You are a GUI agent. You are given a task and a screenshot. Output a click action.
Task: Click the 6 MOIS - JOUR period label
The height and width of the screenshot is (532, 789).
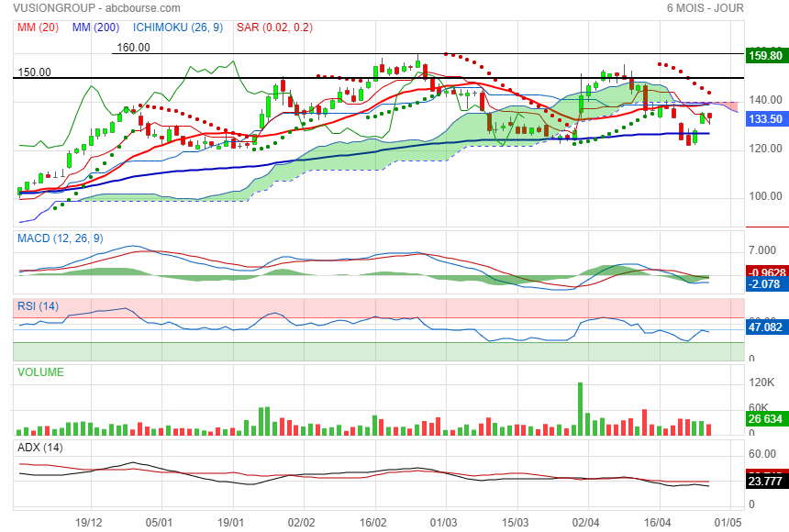pyautogui.click(x=705, y=8)
